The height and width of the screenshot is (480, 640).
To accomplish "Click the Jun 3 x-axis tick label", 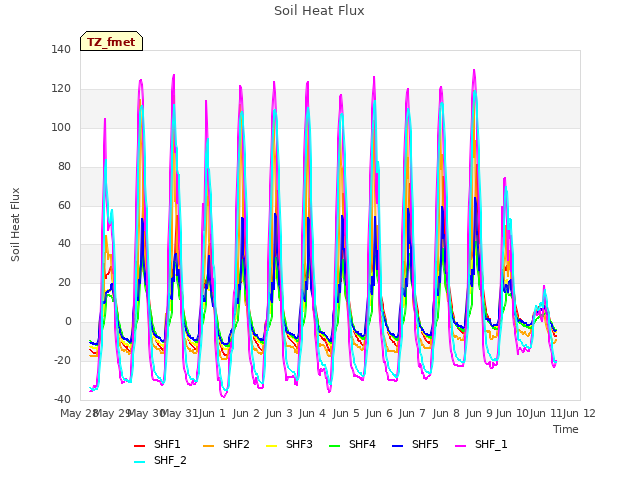I will click(x=279, y=413).
